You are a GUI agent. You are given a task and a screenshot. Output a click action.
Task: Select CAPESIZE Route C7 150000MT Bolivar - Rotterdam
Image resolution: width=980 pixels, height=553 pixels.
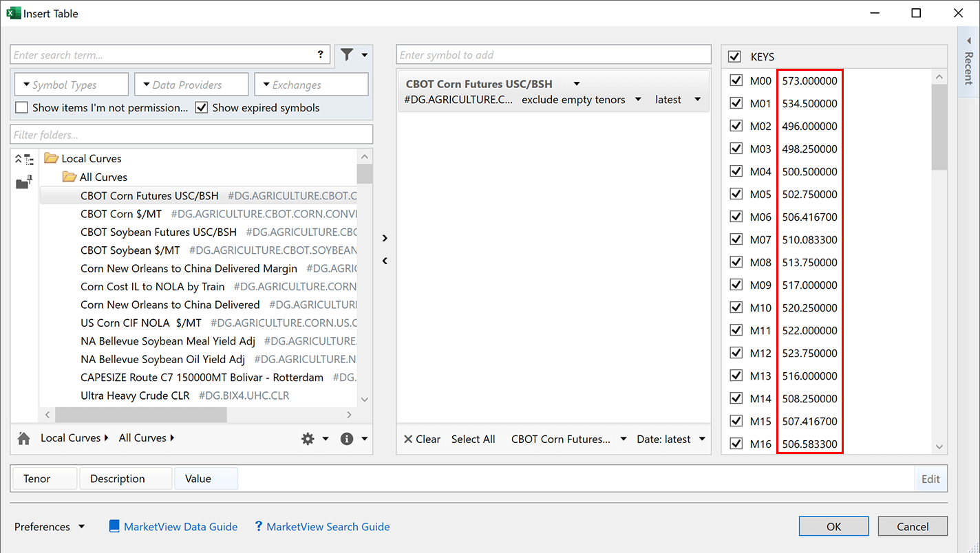coord(202,378)
